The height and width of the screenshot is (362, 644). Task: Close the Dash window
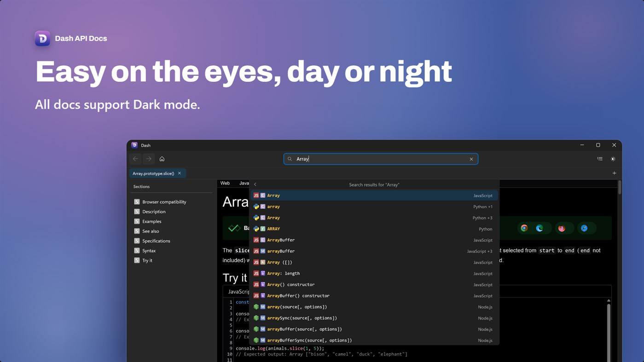coord(614,145)
